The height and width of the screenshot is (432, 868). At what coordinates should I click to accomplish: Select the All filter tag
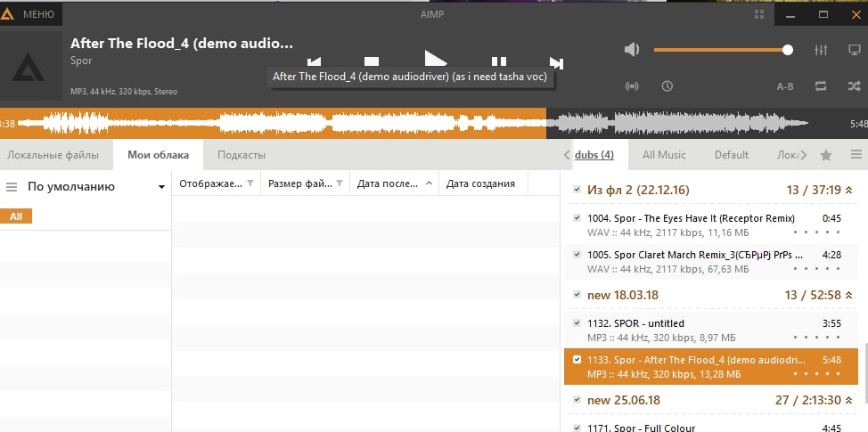(x=16, y=216)
